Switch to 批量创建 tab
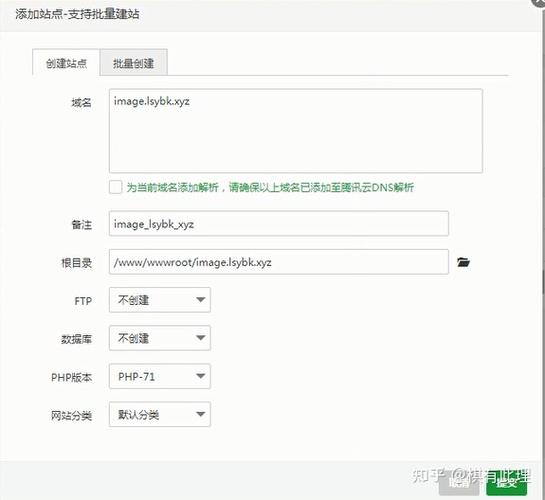The height and width of the screenshot is (500, 545). [133, 63]
